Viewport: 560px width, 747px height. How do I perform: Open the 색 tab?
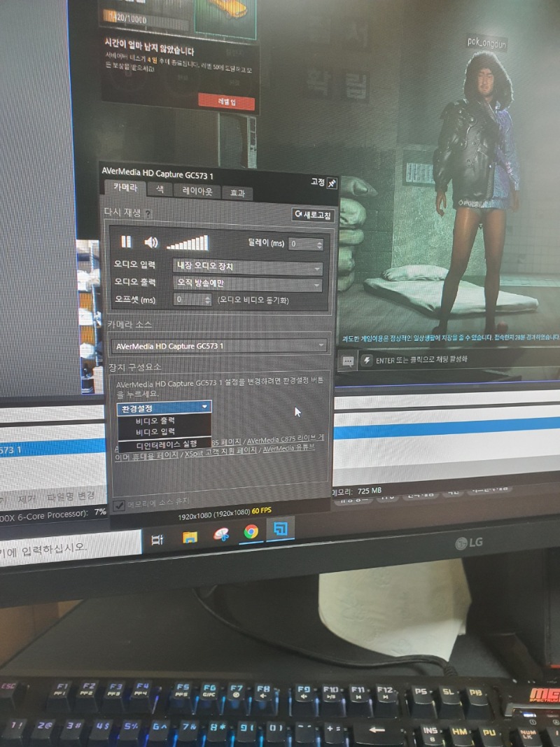pos(160,189)
